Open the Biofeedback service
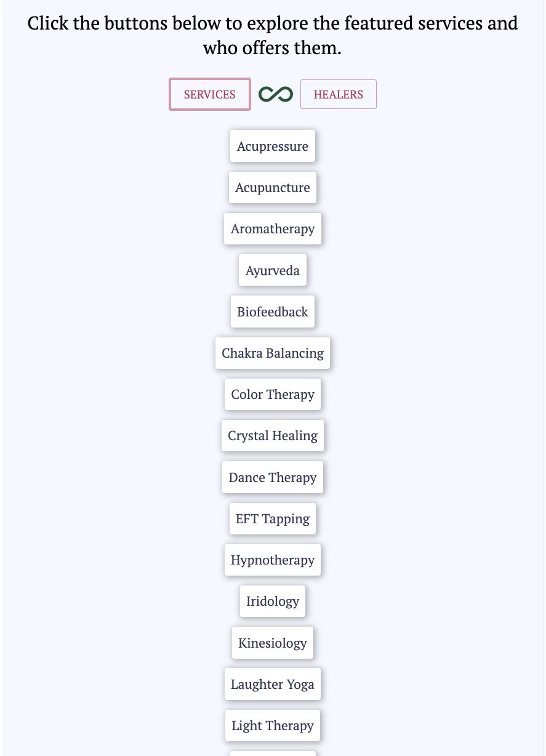This screenshot has width=546, height=756. click(272, 312)
